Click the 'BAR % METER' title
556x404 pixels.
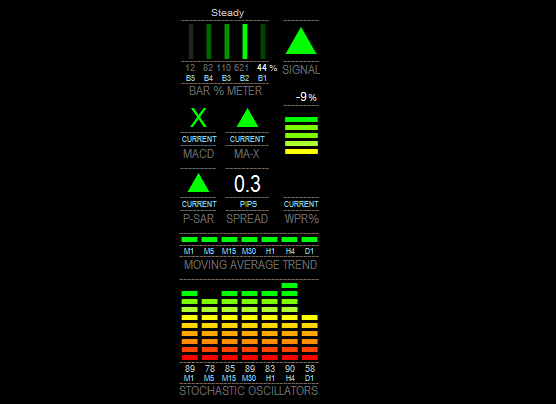tap(226, 91)
